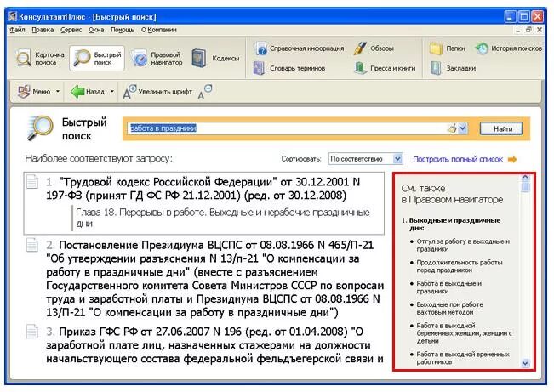This screenshot has width=554, height=392.
Task: Click side panel scrollbar up arrow
Action: pos(525,177)
